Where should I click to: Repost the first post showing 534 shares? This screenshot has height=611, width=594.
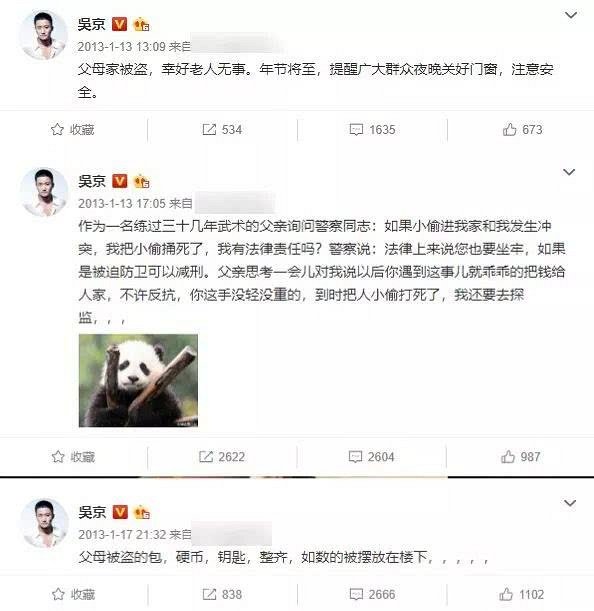click(222, 129)
